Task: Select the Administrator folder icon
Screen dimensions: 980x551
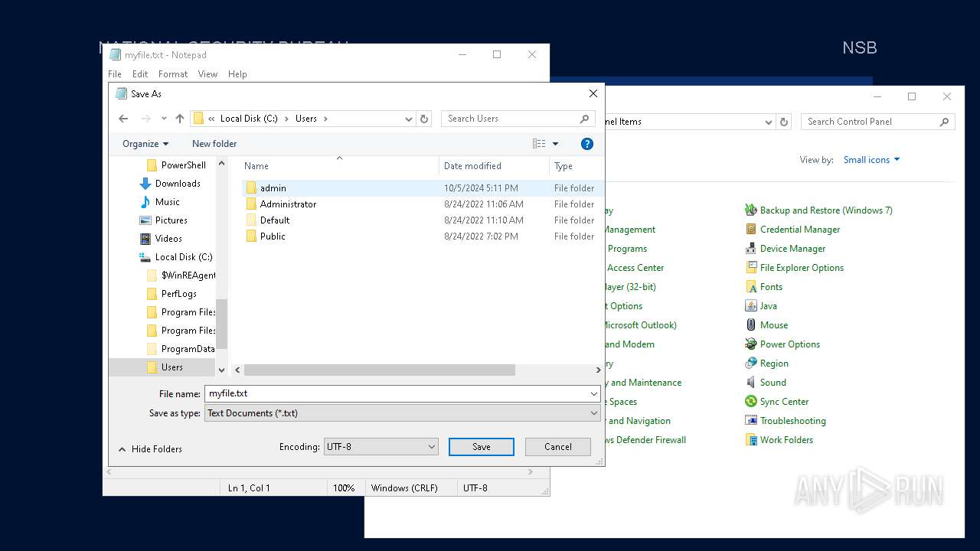Action: tap(251, 204)
